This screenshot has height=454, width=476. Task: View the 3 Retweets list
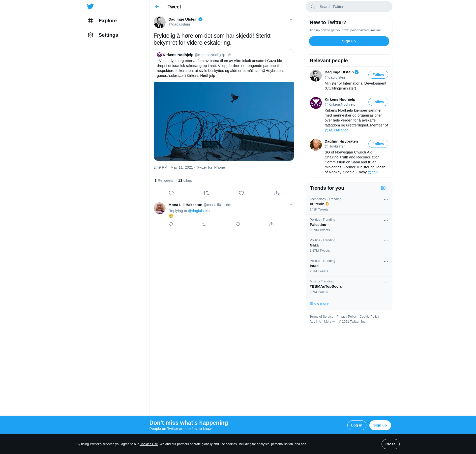(164, 181)
